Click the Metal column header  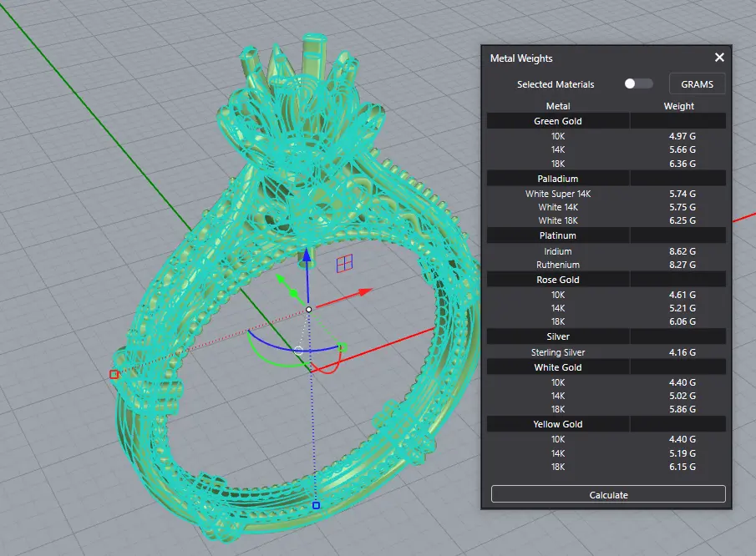point(558,106)
